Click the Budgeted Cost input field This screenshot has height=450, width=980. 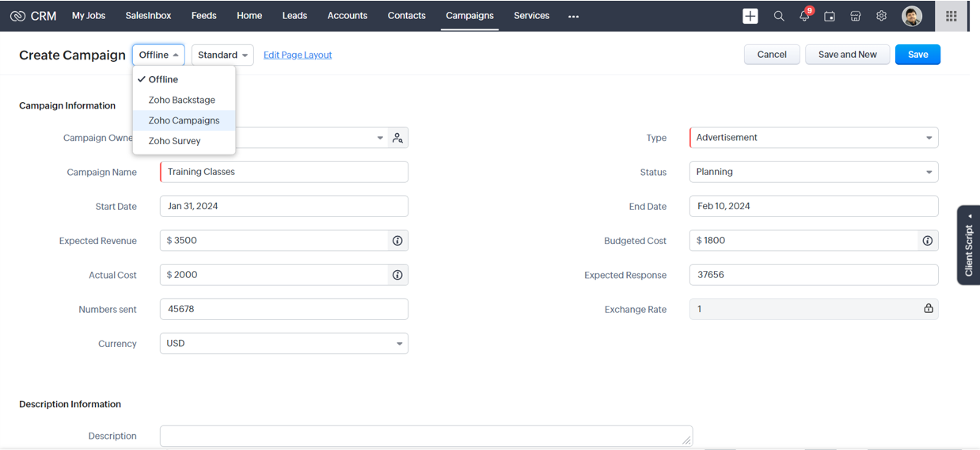tap(805, 241)
